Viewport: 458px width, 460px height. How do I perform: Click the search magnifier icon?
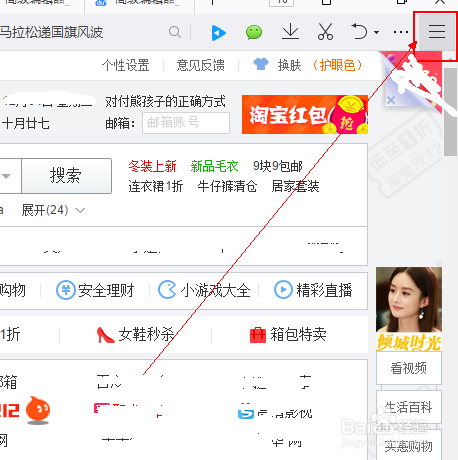[175, 32]
